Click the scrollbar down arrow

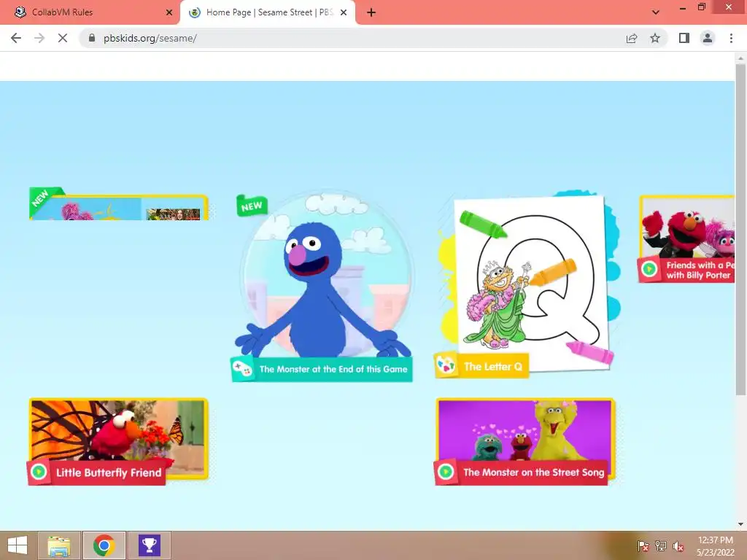740,524
